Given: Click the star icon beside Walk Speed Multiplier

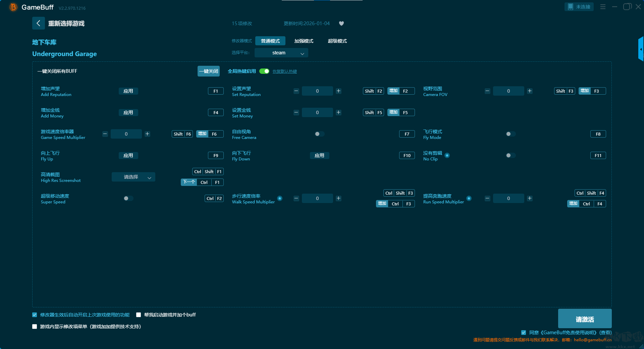Looking at the screenshot, I should [x=280, y=198].
